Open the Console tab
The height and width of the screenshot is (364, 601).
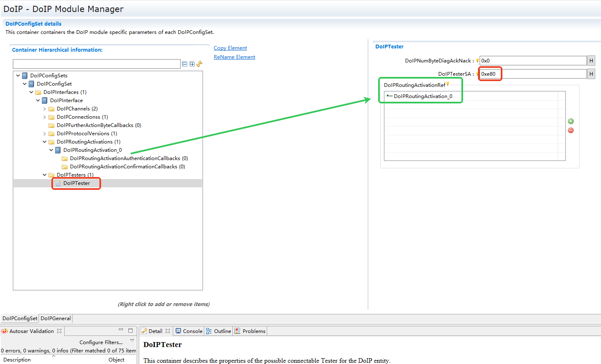(189, 331)
